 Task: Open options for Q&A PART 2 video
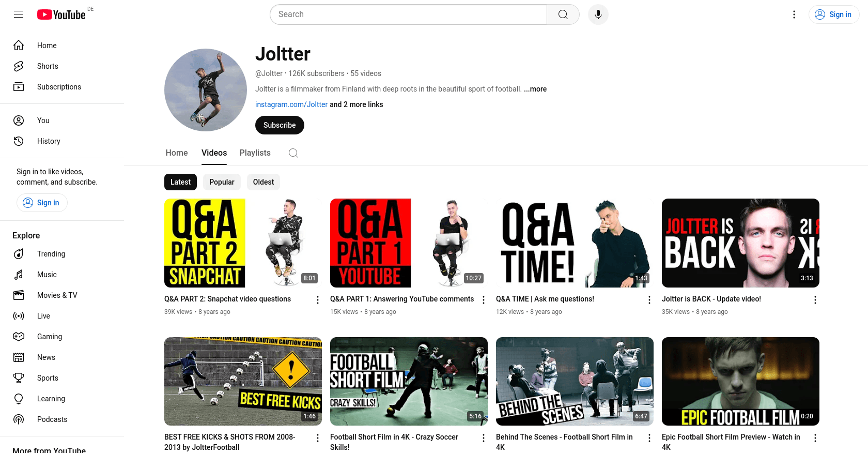(x=318, y=300)
